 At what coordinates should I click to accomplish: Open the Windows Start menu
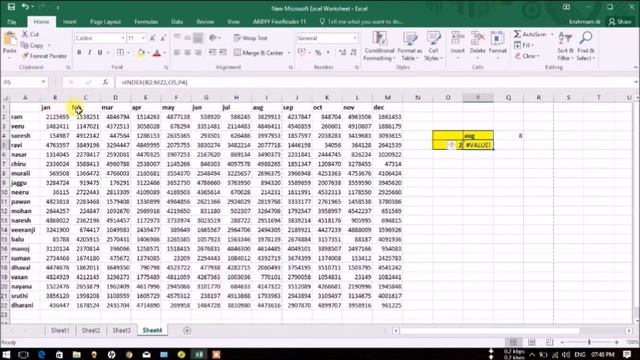click(x=7, y=354)
